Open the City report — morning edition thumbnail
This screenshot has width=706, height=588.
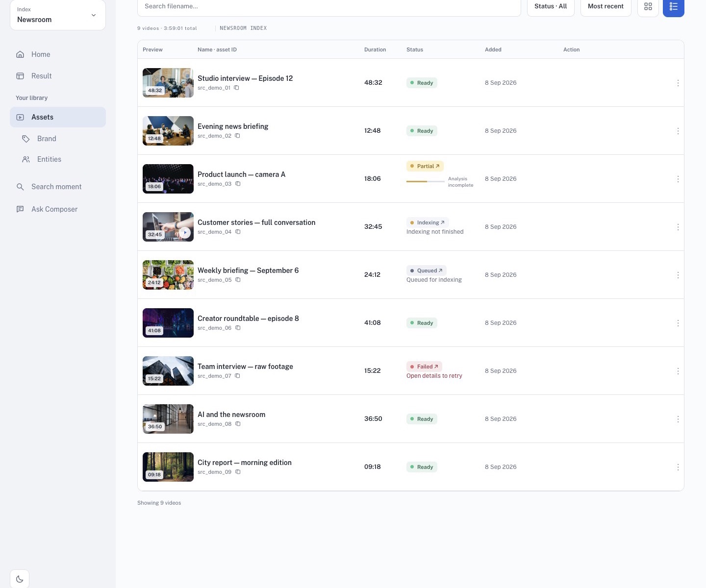168,467
